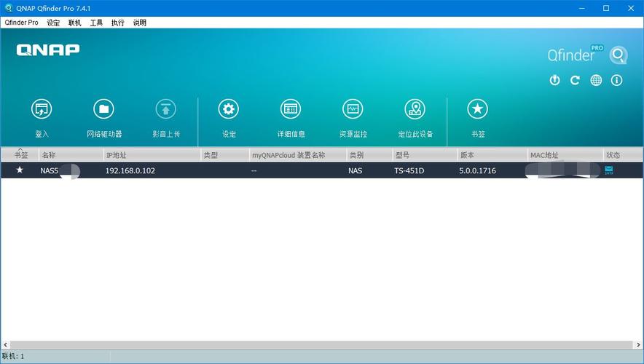Viewport: 644px width, 364px height.
Task: Click the 影音上传 media upload icon
Action: pyautogui.click(x=166, y=109)
